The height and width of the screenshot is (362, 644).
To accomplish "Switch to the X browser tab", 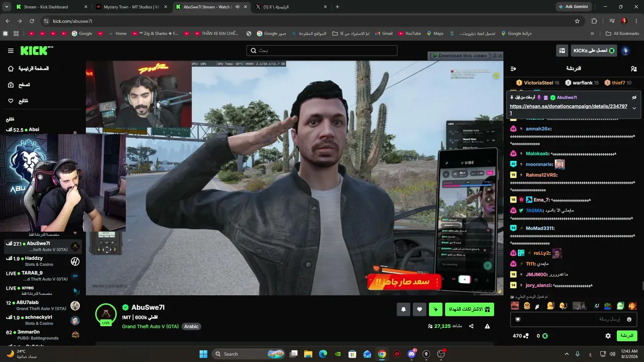I will click(292, 7).
